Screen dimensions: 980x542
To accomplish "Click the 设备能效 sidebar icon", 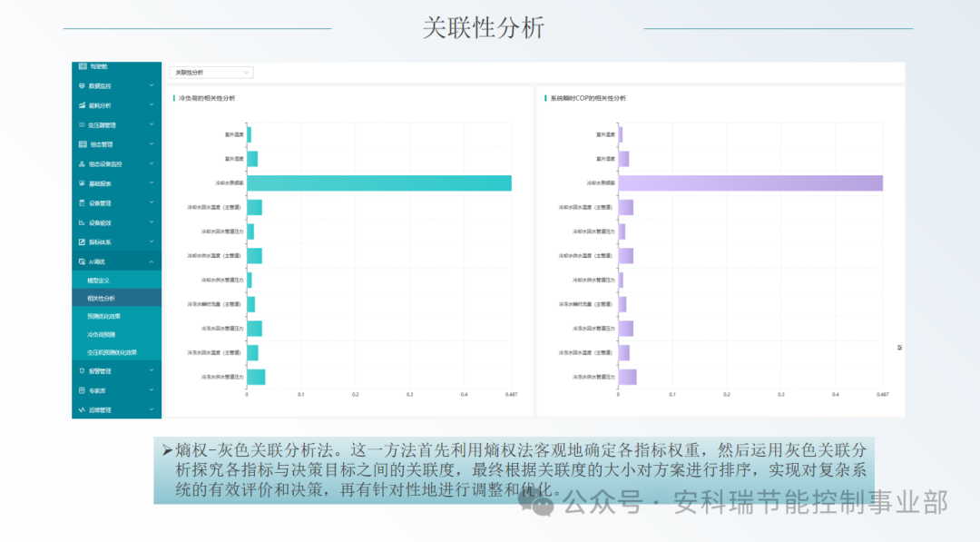I will click(82, 222).
